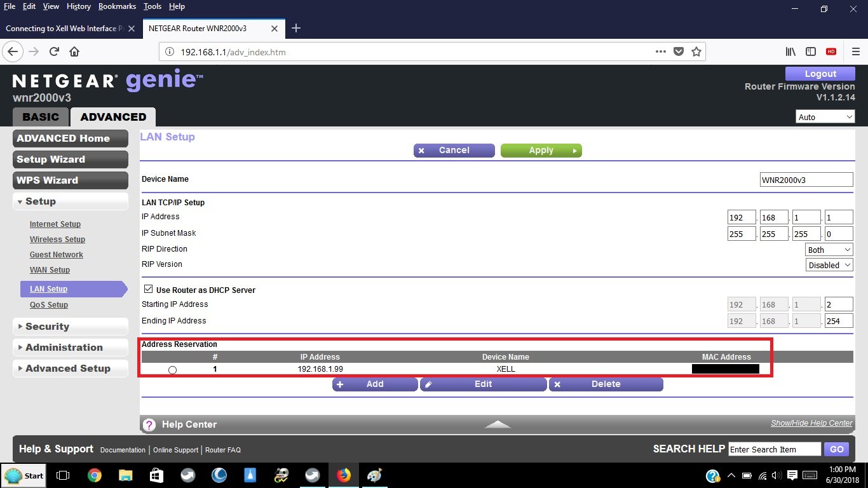Image resolution: width=868 pixels, height=488 pixels.
Task: Delete the selected address reservation
Action: [606, 384]
